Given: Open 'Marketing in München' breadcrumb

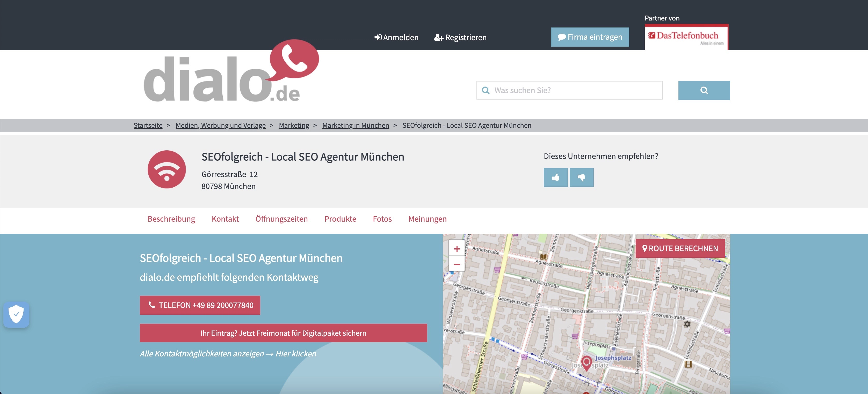Looking at the screenshot, I should coord(356,125).
